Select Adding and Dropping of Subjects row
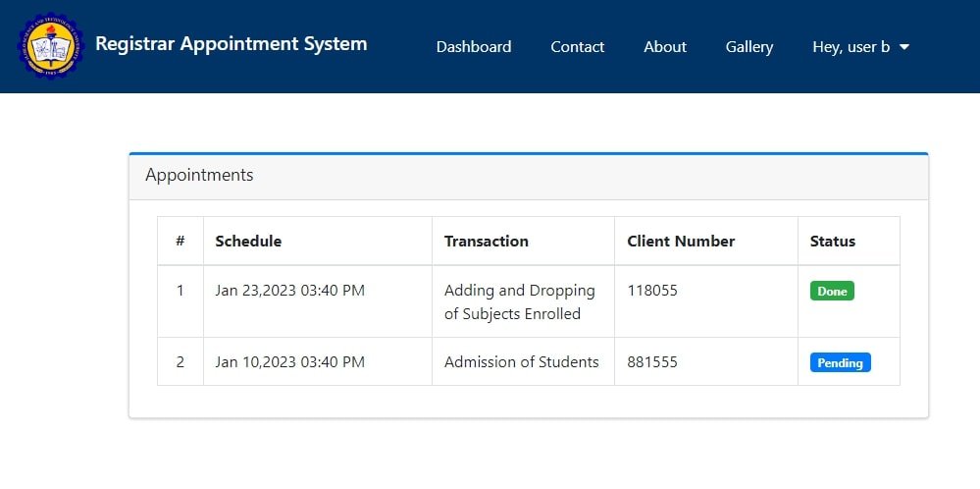This screenshot has width=980, height=489. click(x=528, y=301)
